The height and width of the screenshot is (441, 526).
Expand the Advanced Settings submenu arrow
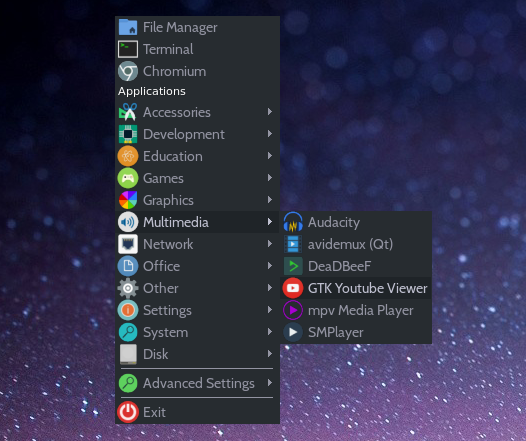pos(270,383)
